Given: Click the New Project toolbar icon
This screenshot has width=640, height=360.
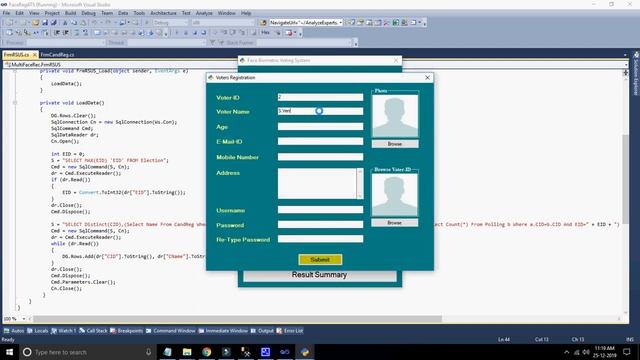Looking at the screenshot, I should (x=9, y=23).
